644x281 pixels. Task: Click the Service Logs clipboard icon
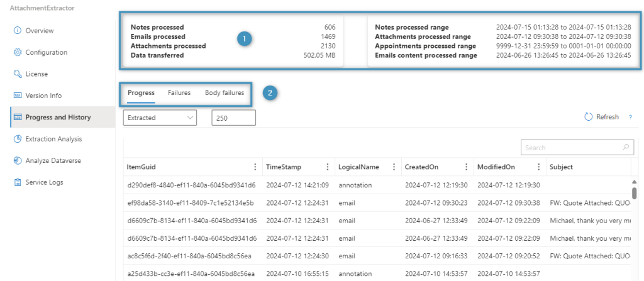point(17,182)
